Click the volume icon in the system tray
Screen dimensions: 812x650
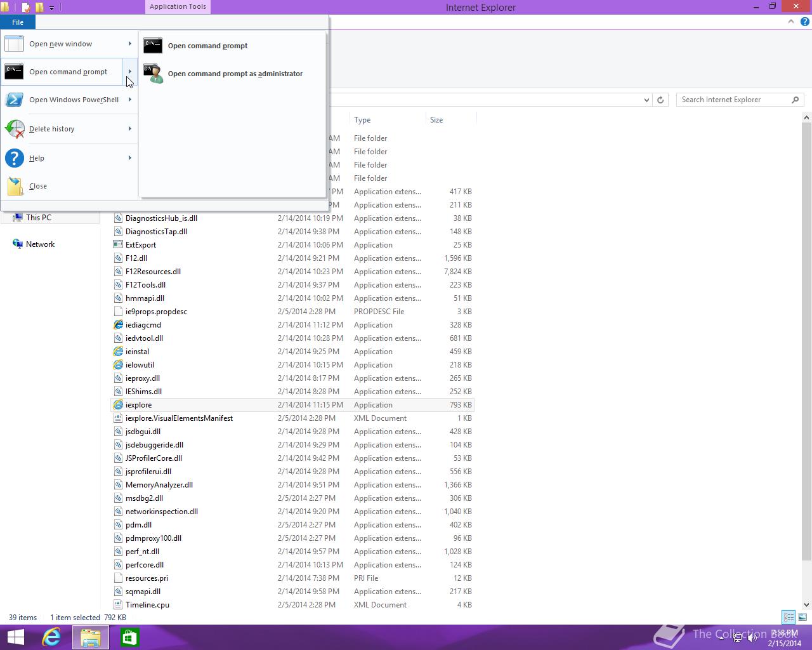753,638
